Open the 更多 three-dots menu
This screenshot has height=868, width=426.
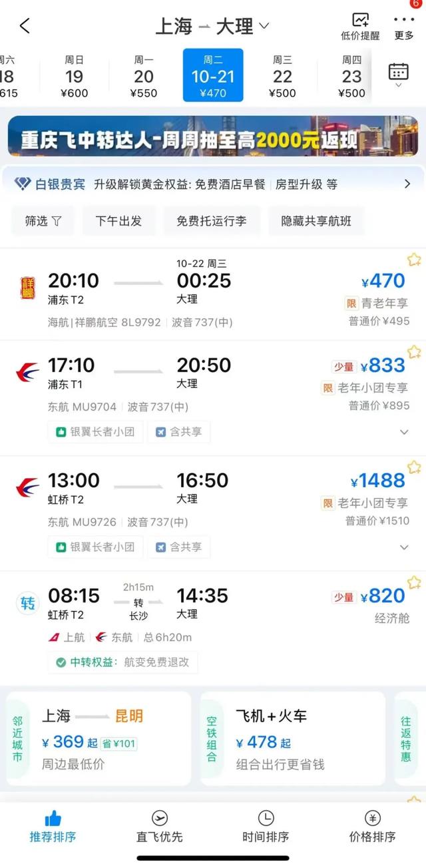click(x=404, y=27)
